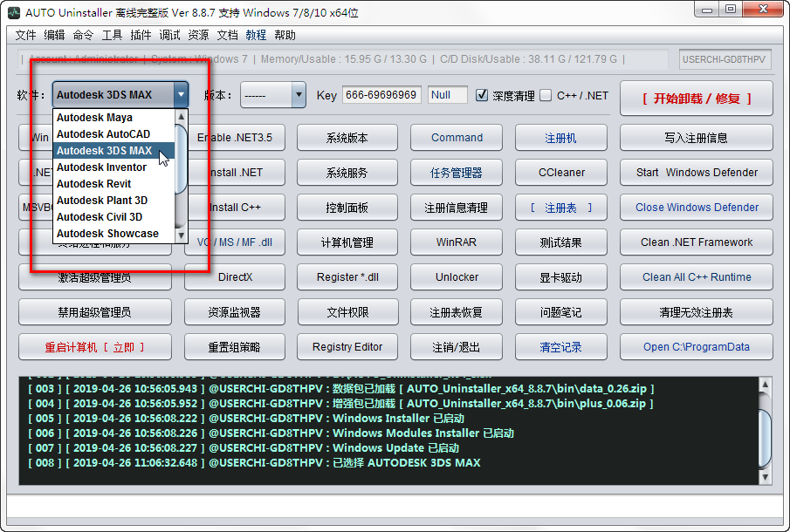Click 注册表恢复 button
Image resolution: width=790 pixels, height=532 pixels.
tap(457, 312)
